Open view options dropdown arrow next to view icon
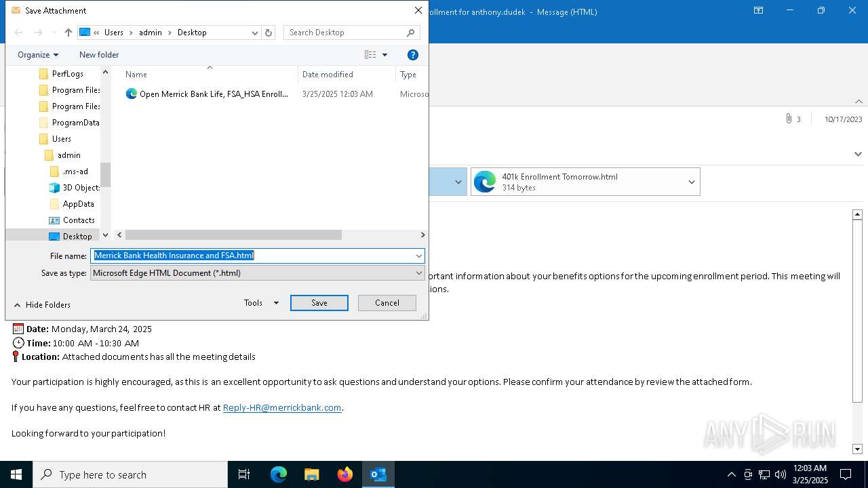 385,55
